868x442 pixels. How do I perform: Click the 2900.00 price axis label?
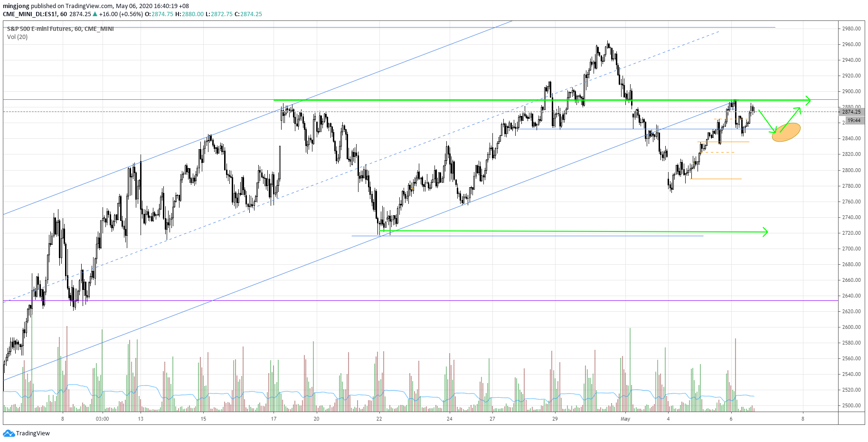(851, 91)
